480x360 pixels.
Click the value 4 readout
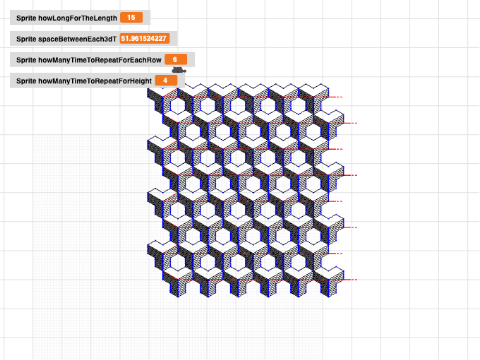[x=166, y=81]
